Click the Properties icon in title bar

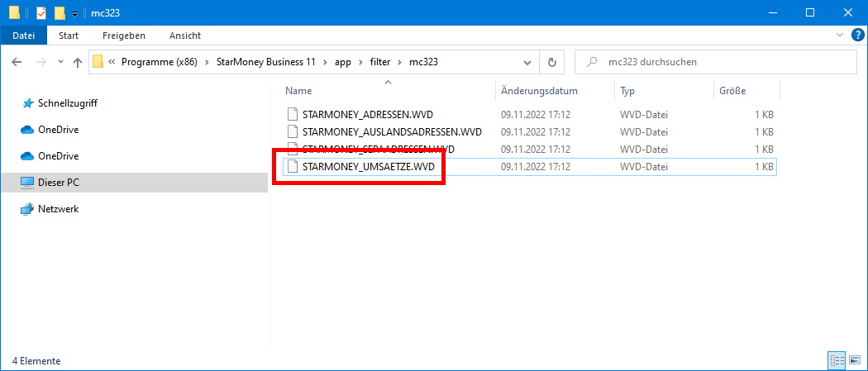41,12
